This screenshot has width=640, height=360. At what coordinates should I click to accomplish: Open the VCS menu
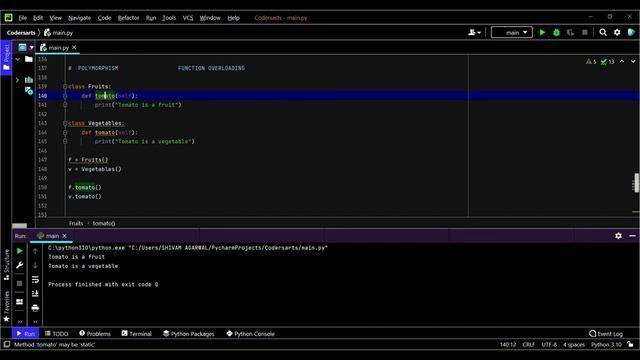pos(188,18)
